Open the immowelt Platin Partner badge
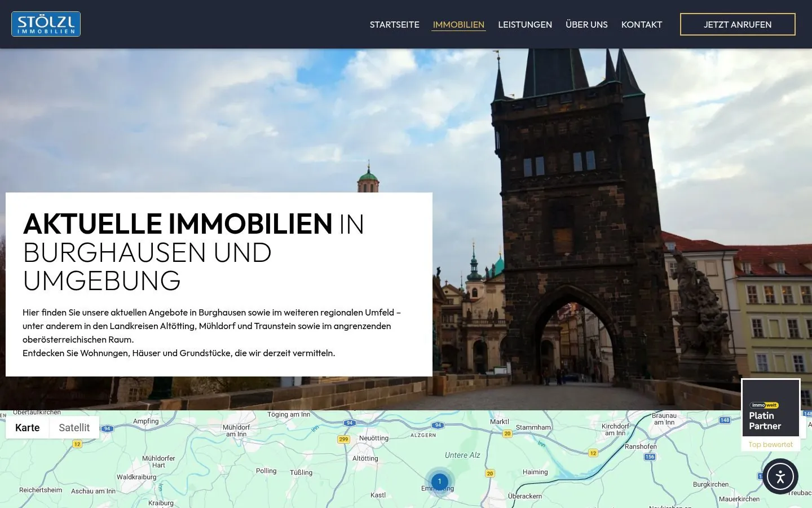The width and height of the screenshot is (812, 508). coord(771,408)
